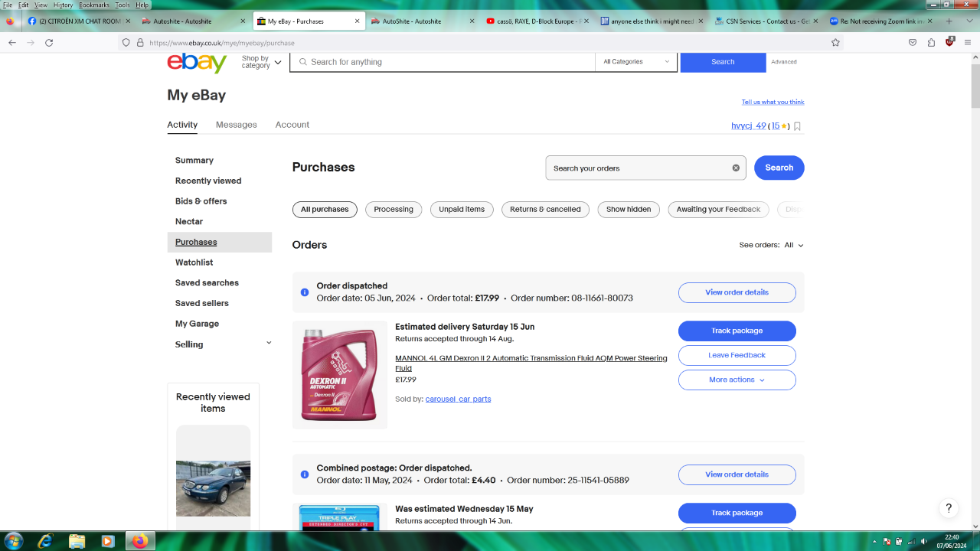This screenshot has width=980, height=551.
Task: Click the volume speaker icon in tray
Action: point(924,541)
